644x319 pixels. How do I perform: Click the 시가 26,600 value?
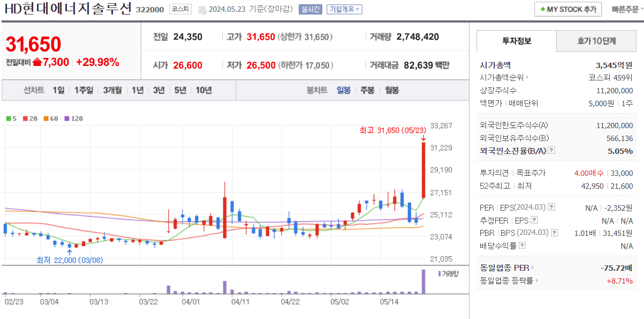(188, 65)
